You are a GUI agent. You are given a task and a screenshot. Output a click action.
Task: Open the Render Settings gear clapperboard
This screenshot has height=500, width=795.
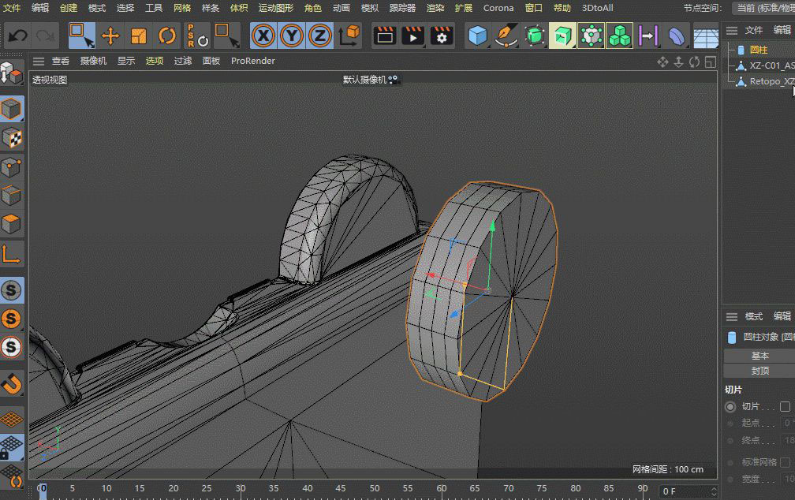click(442, 36)
